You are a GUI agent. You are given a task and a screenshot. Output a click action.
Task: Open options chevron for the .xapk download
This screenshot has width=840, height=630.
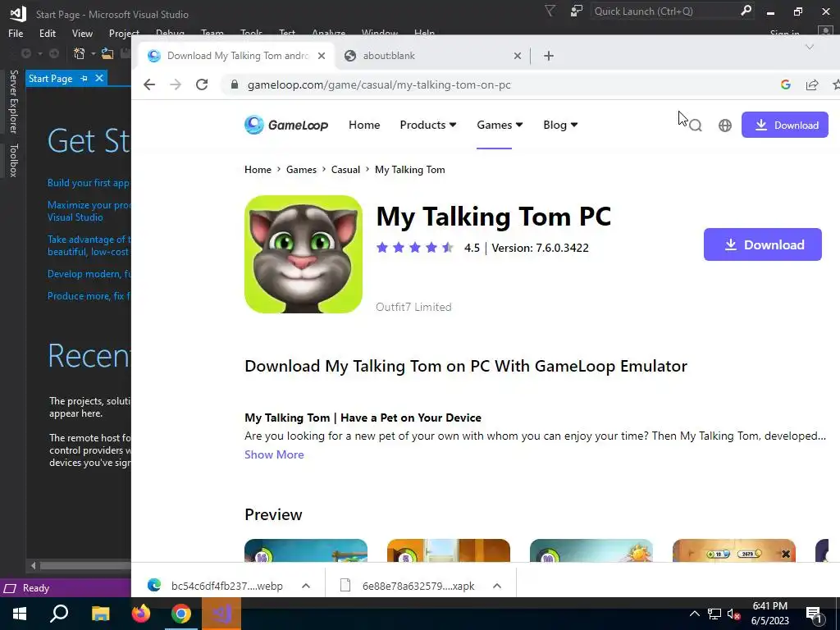(x=497, y=586)
